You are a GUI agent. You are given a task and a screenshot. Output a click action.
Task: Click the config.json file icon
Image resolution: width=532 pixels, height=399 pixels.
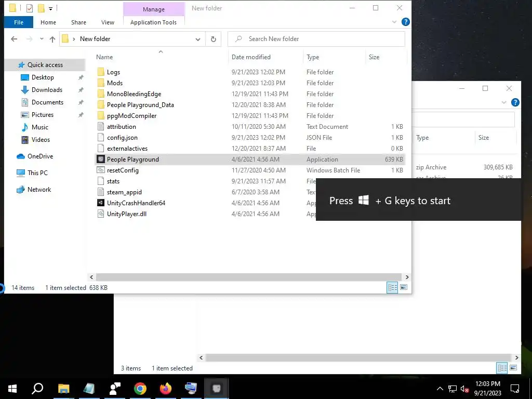point(101,137)
